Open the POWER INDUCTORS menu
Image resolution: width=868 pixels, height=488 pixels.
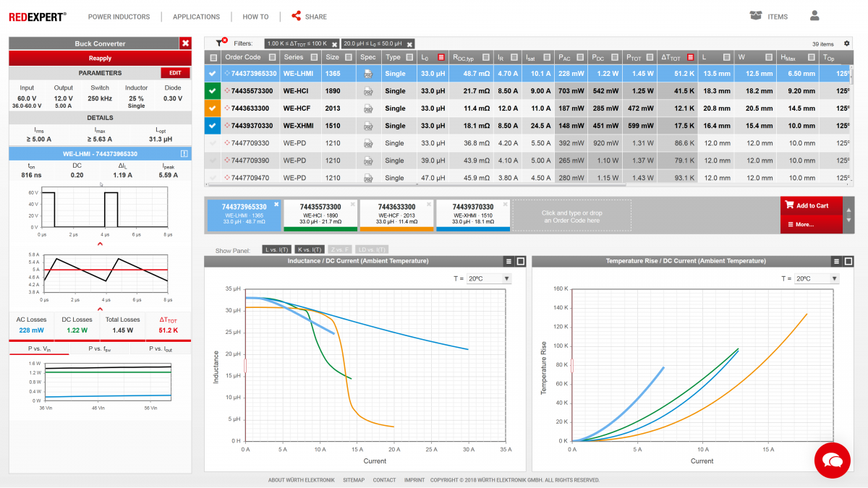pyautogui.click(x=119, y=17)
